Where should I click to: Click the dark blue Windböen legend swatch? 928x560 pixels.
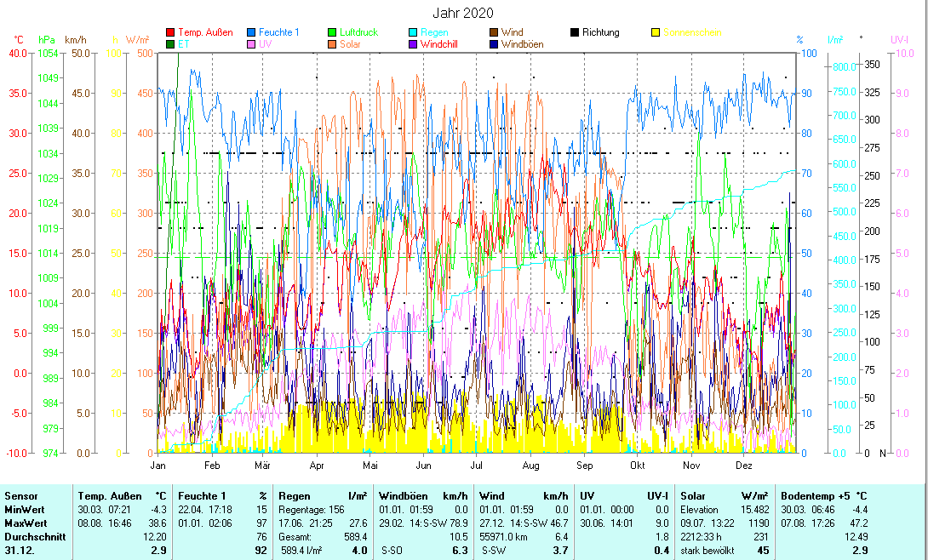point(494,44)
